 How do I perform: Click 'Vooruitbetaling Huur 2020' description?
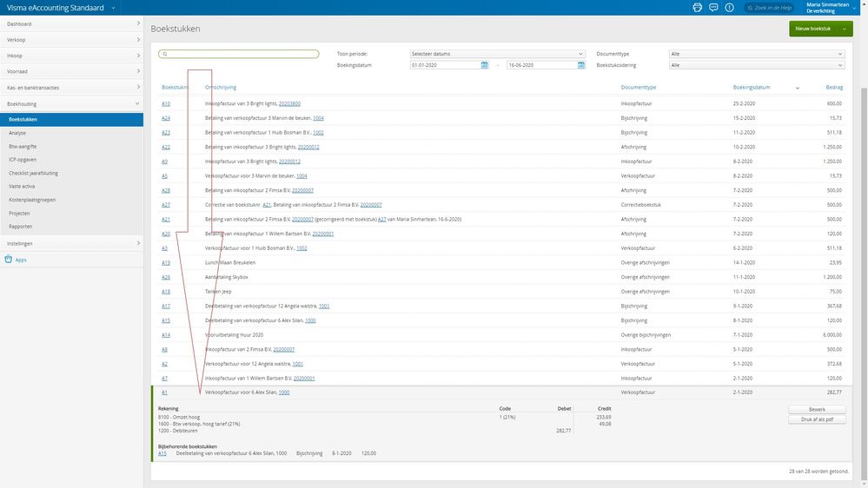[x=235, y=334]
